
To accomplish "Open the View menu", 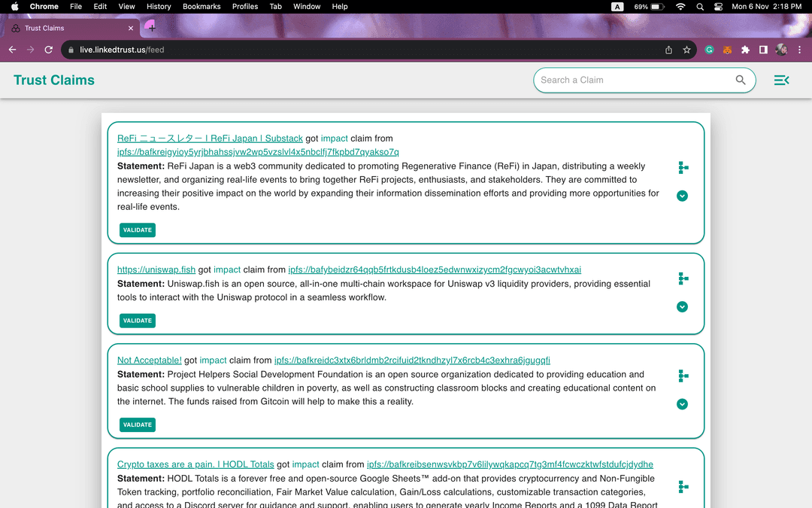I will [126, 7].
